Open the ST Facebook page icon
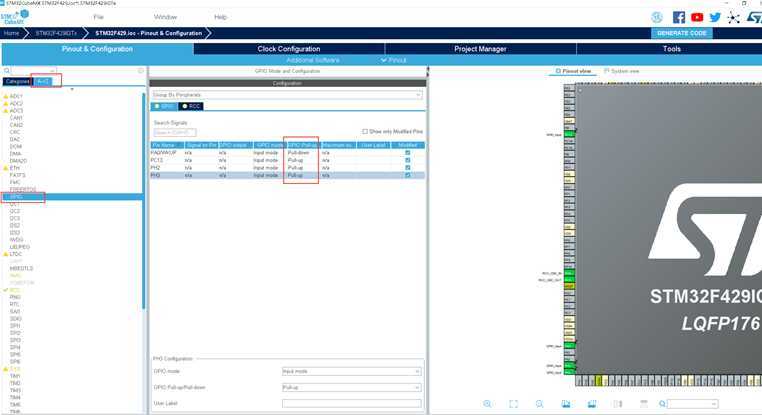The width and height of the screenshot is (762, 415). coord(679,17)
